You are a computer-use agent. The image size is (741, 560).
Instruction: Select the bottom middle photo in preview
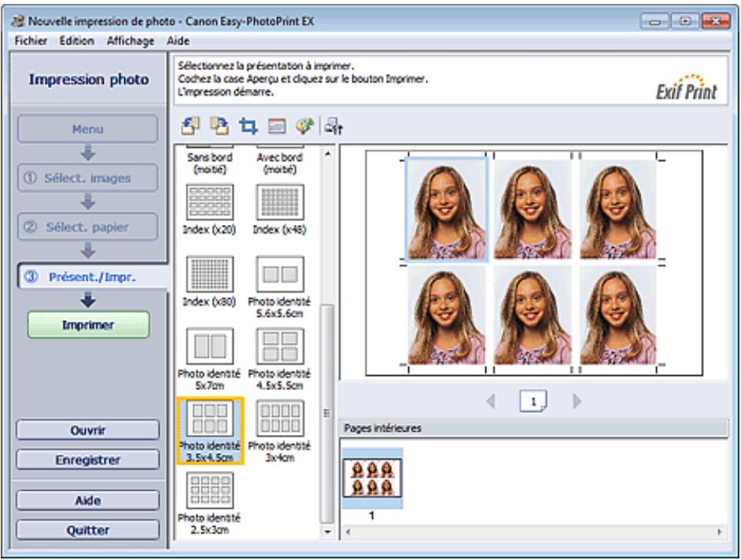pos(533,315)
